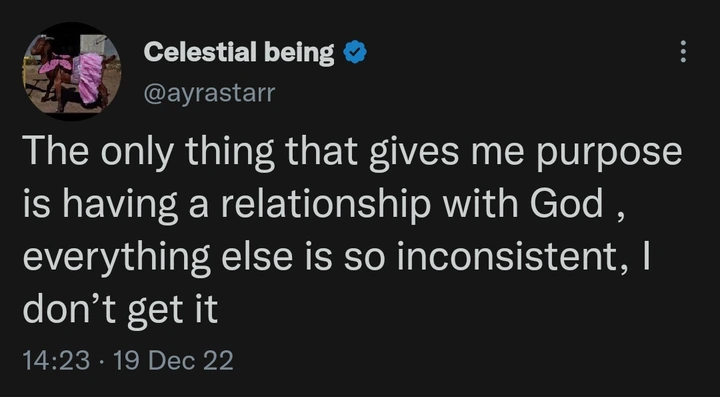Image resolution: width=720 pixels, height=397 pixels.
Task: Click the blue verified badge
Action: 355,52
